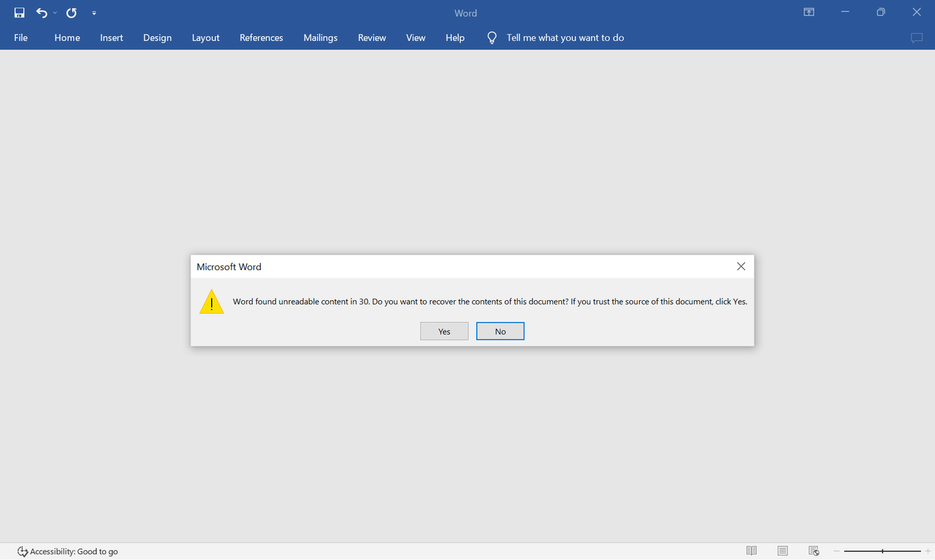Select the Design ribbon tab
935x560 pixels.
coord(157,37)
